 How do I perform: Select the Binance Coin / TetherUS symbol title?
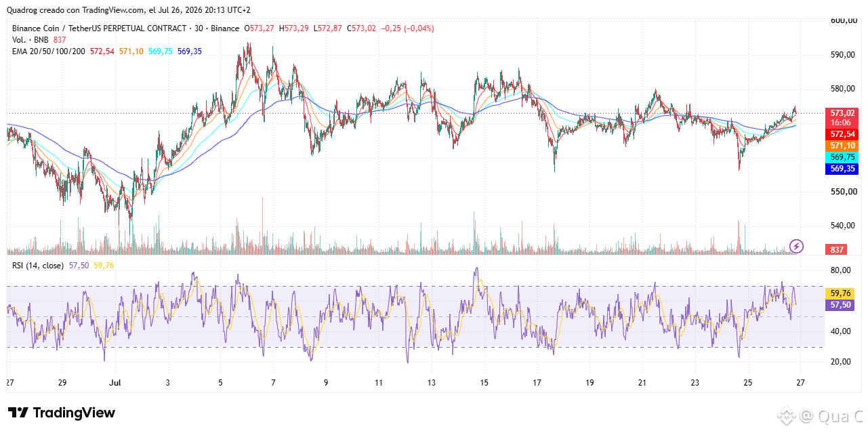[99, 28]
